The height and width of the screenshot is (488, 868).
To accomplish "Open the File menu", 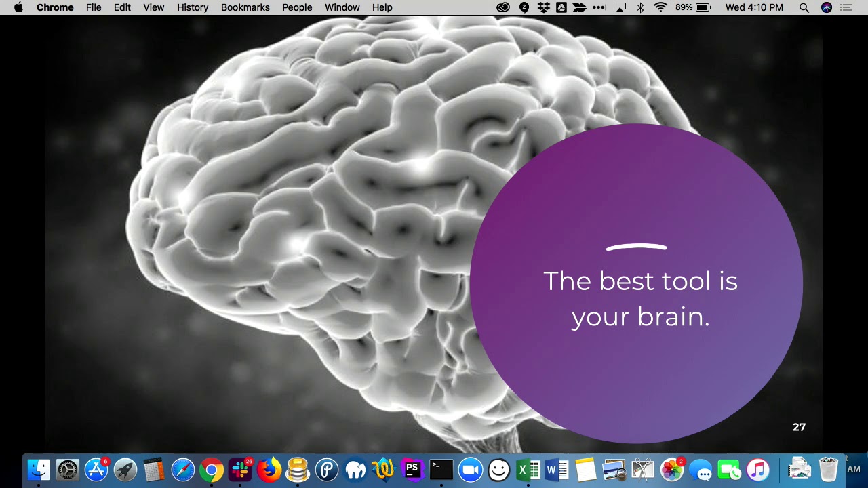I will point(94,7).
